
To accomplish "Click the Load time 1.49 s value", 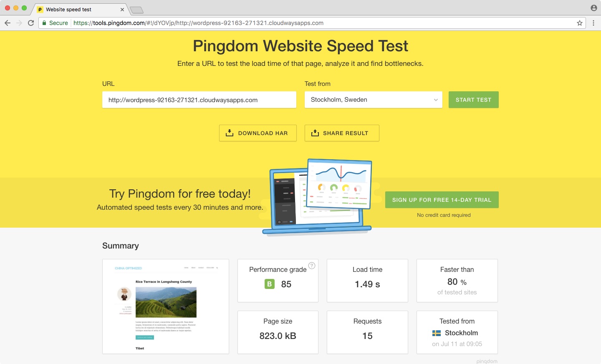I will pyautogui.click(x=367, y=284).
